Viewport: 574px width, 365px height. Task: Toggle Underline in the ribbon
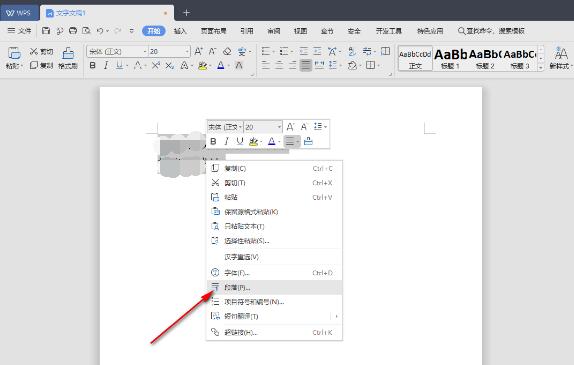click(119, 66)
